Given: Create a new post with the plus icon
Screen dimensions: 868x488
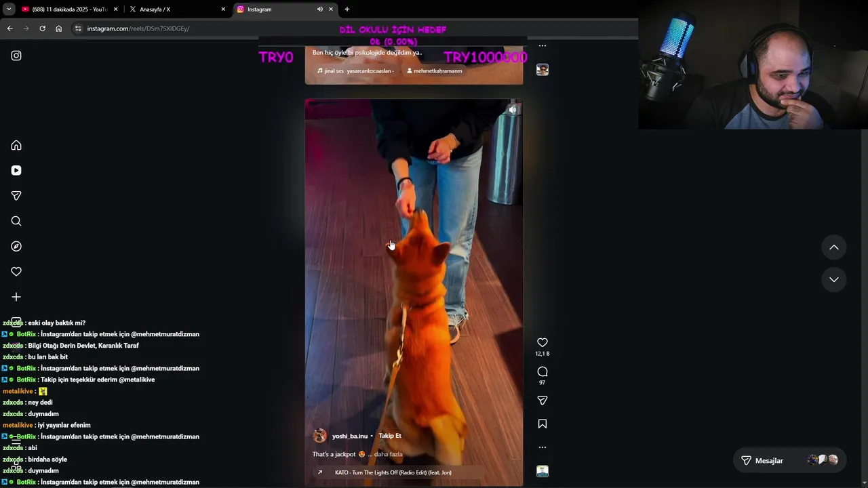Looking at the screenshot, I should [16, 297].
